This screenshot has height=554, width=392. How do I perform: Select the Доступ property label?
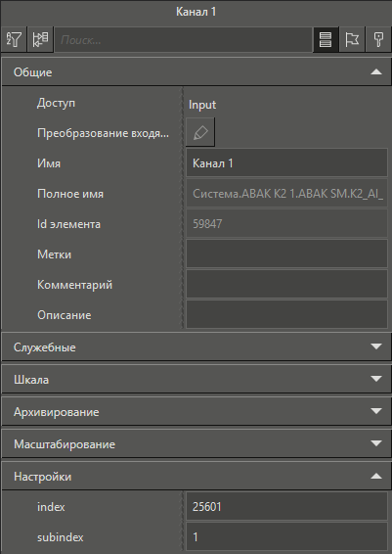(56, 103)
